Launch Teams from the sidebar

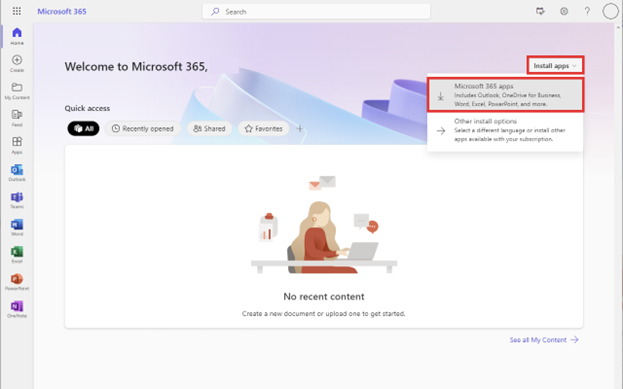point(17,200)
